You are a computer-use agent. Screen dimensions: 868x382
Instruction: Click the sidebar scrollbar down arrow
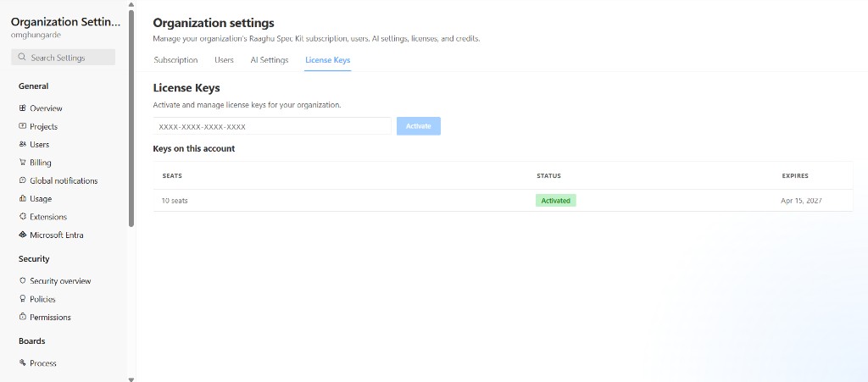point(131,379)
